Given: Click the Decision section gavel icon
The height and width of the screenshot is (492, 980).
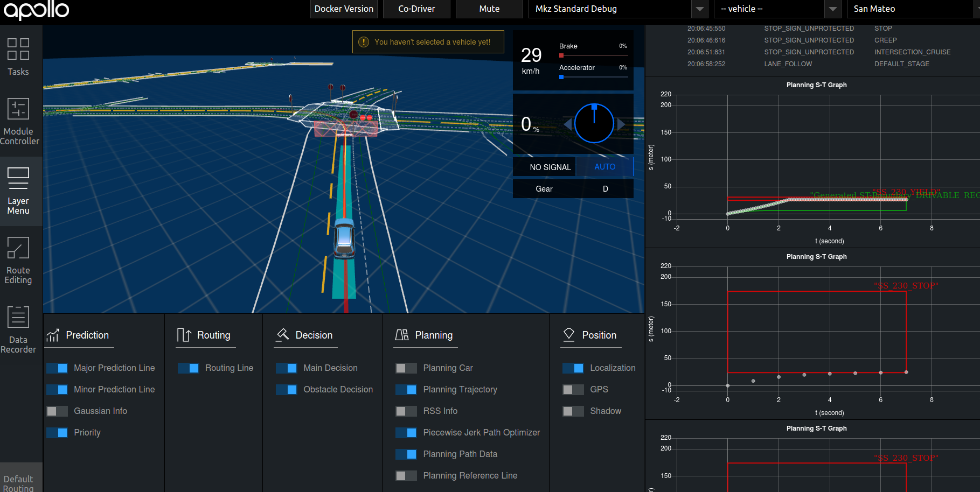Looking at the screenshot, I should (282, 335).
